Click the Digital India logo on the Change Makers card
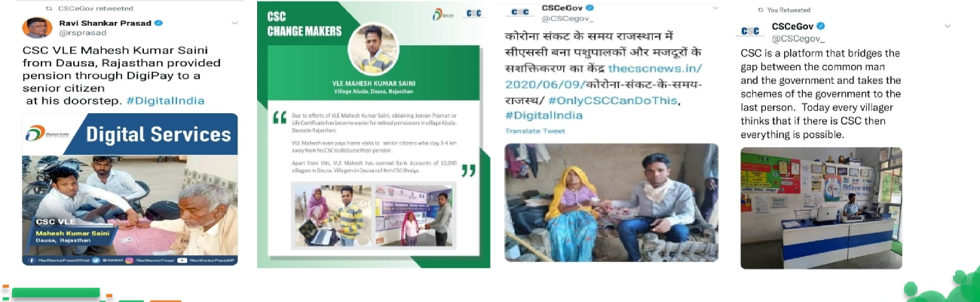Screen dimensions: 980x302 (443, 14)
